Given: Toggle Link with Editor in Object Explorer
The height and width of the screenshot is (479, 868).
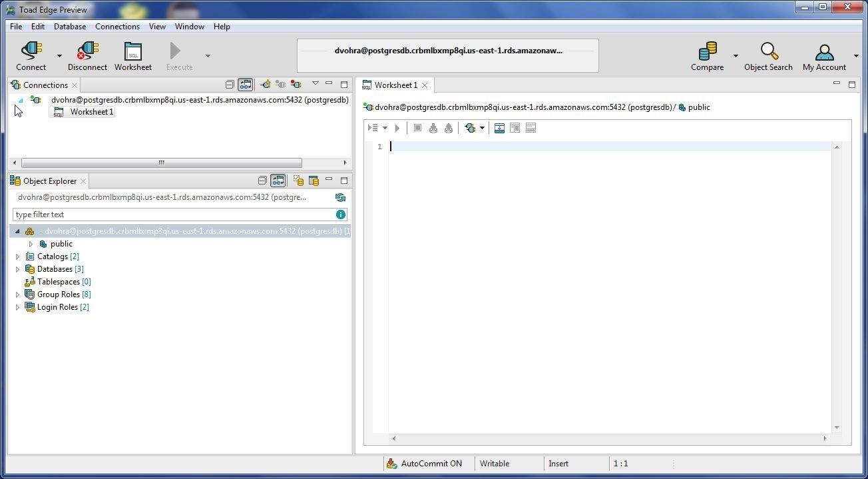Looking at the screenshot, I should pyautogui.click(x=278, y=181).
